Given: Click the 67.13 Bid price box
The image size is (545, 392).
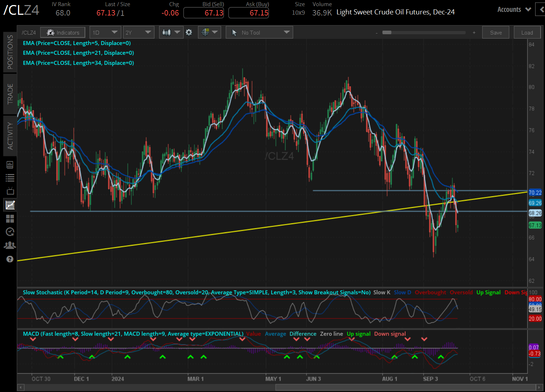Looking at the screenshot, I should (204, 13).
